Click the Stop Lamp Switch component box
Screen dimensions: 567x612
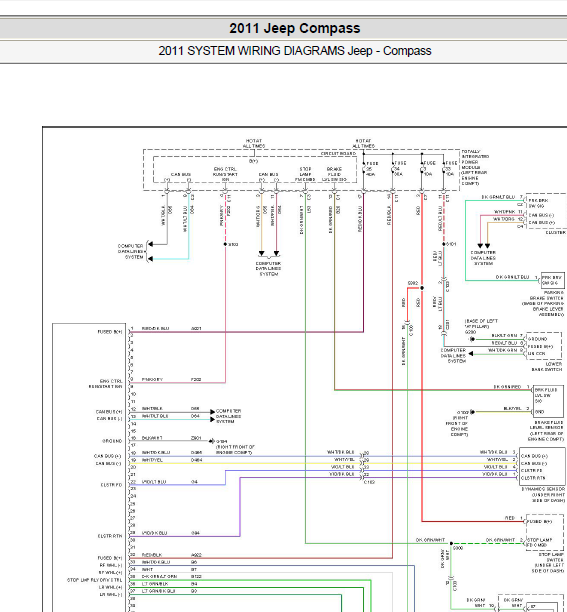[545, 532]
